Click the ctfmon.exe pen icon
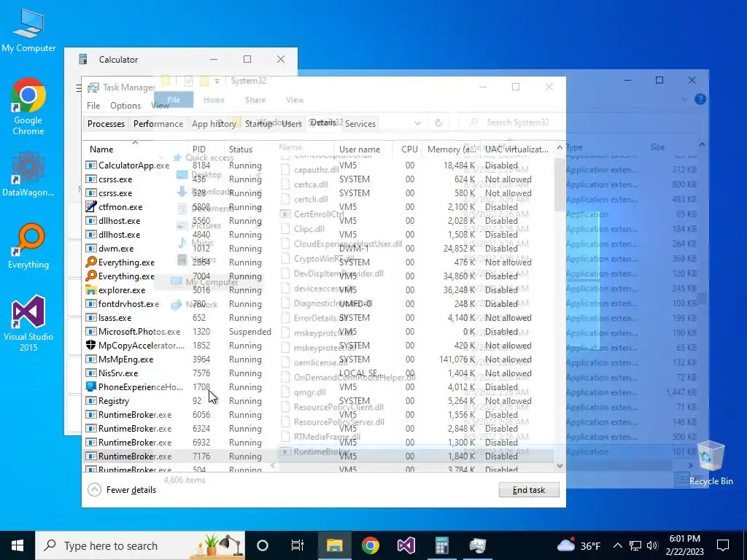Viewport: 747px width, 560px height. (90, 206)
